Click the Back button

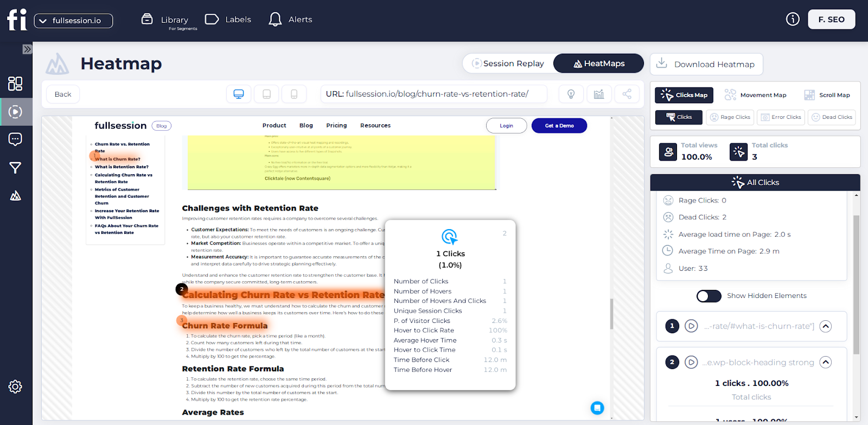[63, 94]
